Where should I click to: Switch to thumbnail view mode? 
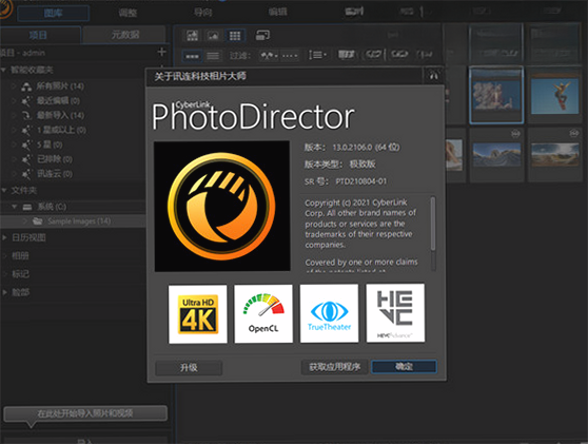click(192, 56)
